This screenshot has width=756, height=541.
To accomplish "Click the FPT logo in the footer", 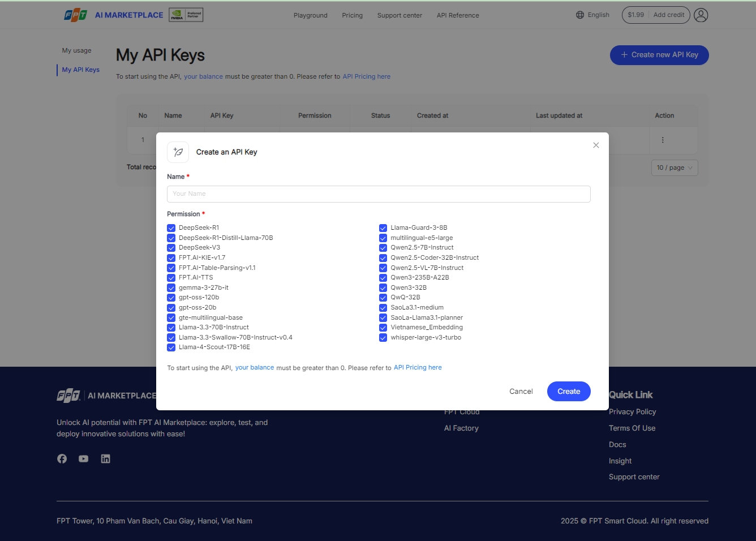I will (68, 396).
